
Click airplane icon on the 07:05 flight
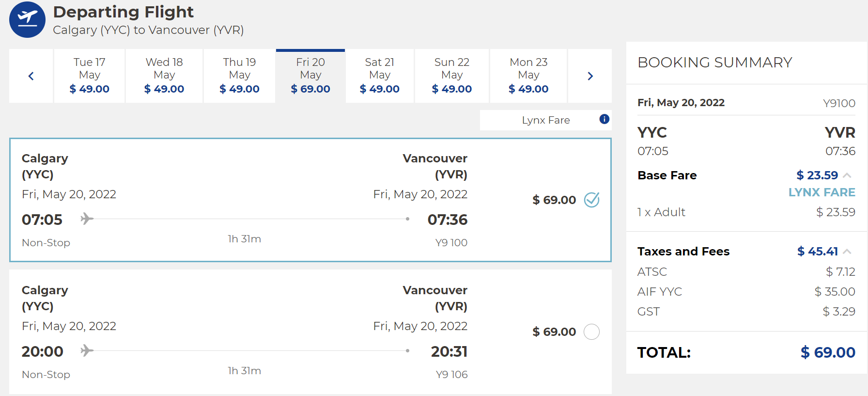click(x=87, y=219)
